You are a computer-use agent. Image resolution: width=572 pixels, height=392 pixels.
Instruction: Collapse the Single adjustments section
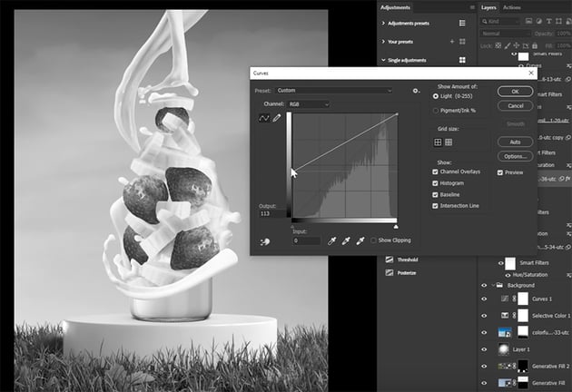click(x=383, y=60)
